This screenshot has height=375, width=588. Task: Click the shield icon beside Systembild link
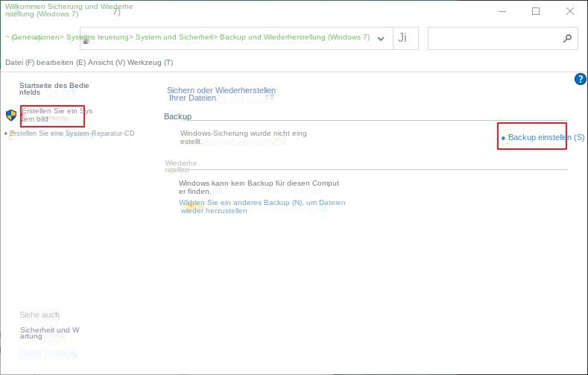pos(11,115)
